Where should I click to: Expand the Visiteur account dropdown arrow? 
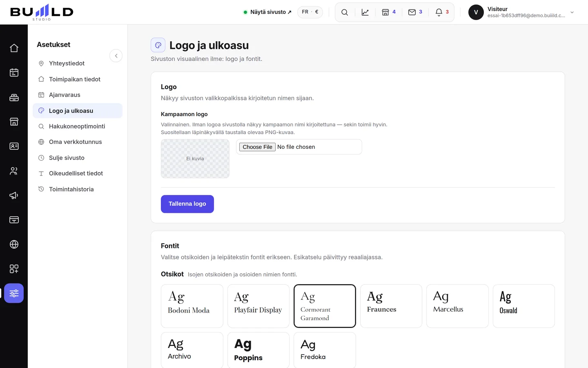[x=572, y=12]
